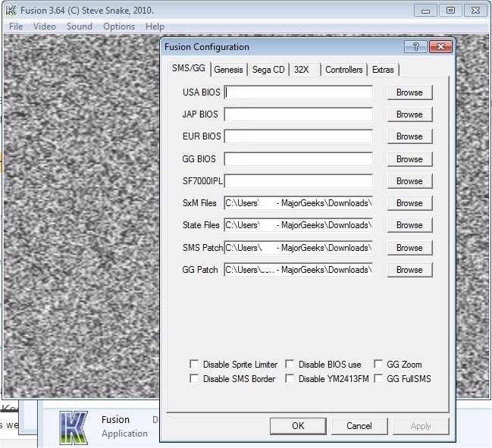
Task: Click the Application label under Fusion
Action: (124, 434)
